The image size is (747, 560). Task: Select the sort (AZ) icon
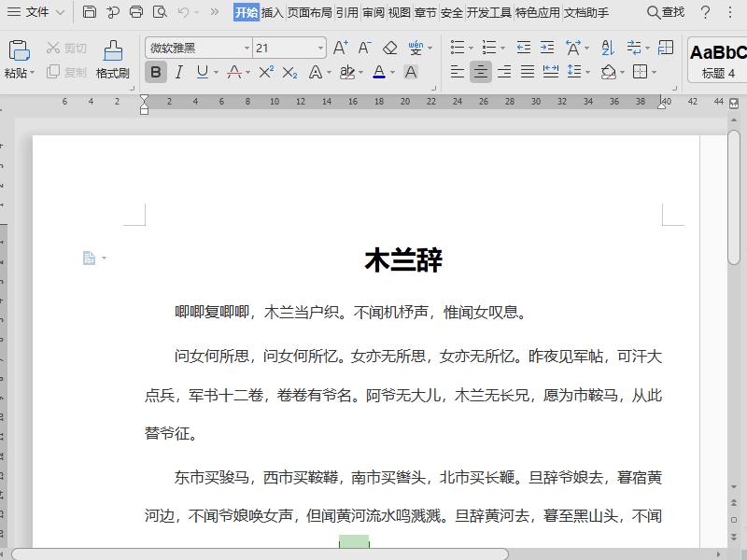(x=608, y=47)
